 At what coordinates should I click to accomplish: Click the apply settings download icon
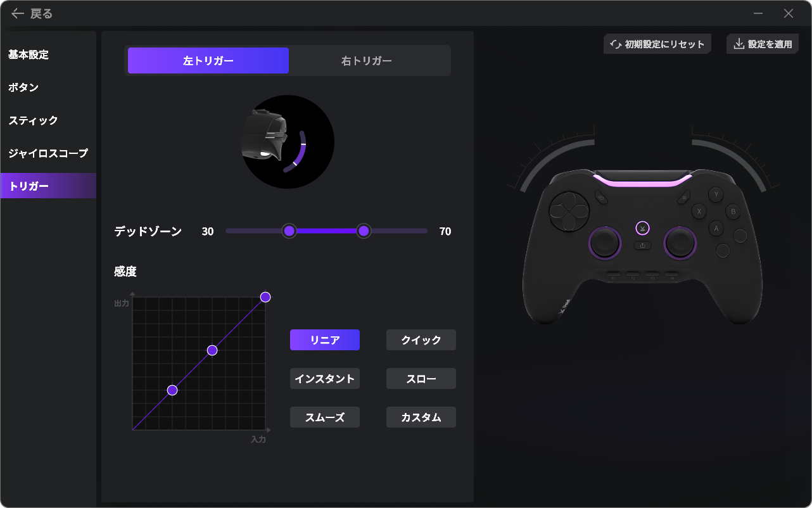[x=739, y=44]
